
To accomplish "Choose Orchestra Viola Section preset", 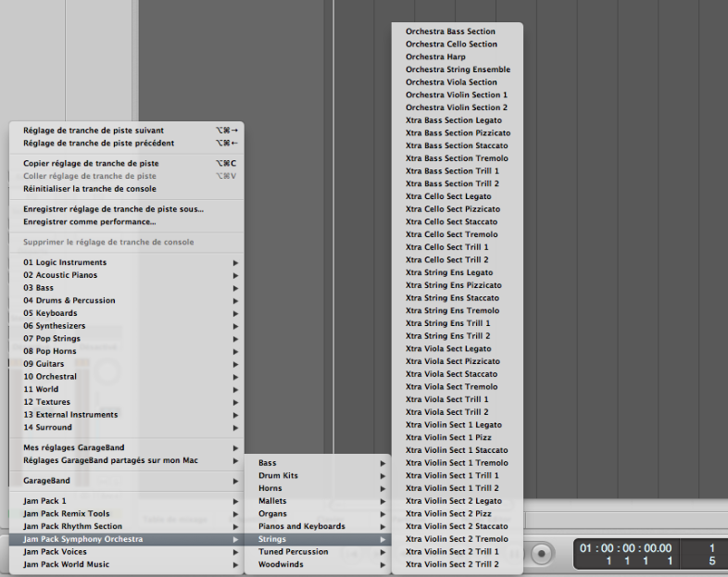I will (x=458, y=82).
